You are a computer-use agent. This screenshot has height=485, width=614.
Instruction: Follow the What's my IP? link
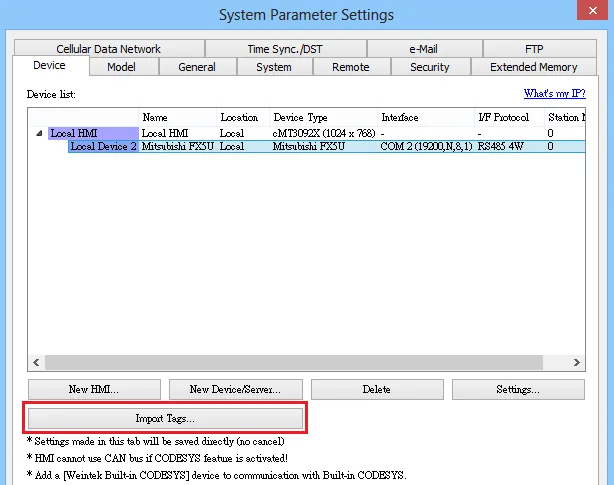pos(554,94)
